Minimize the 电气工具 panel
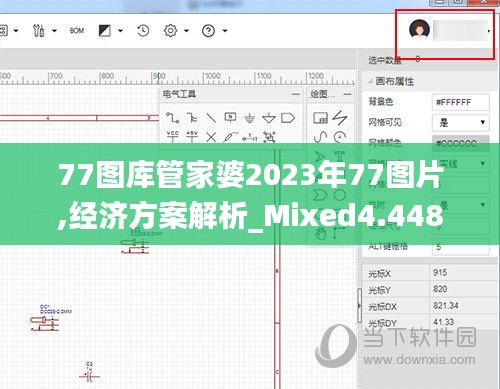The image size is (500, 389). [x=296, y=94]
